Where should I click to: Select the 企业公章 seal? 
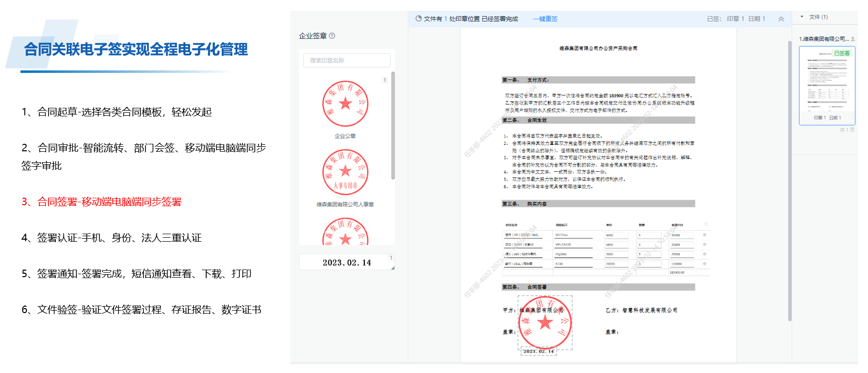pos(345,104)
